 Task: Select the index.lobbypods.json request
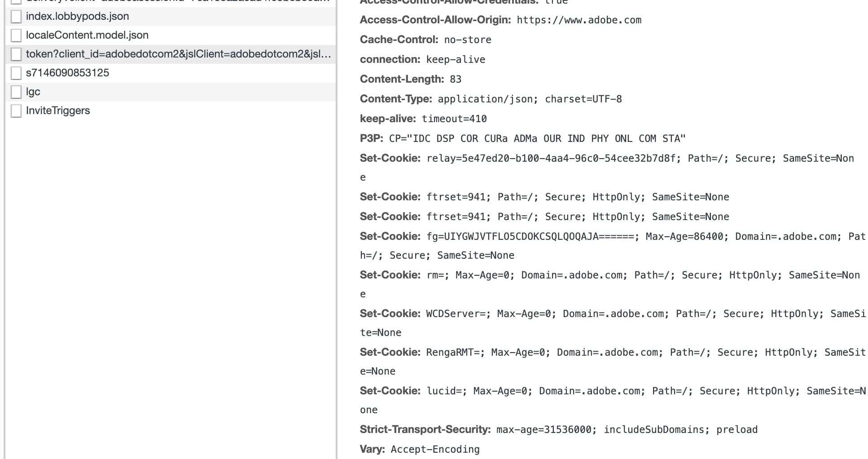(77, 17)
